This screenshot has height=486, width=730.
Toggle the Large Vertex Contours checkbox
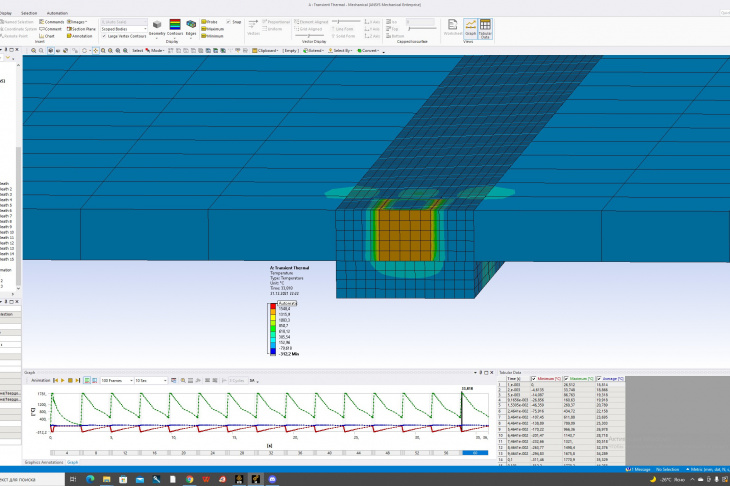click(x=104, y=36)
